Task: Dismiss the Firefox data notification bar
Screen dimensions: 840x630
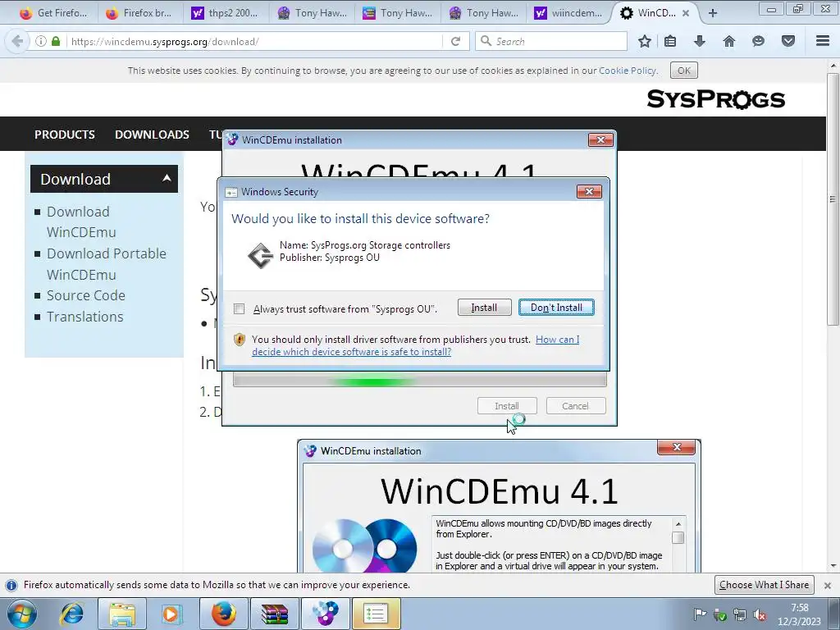Action: [x=828, y=585]
